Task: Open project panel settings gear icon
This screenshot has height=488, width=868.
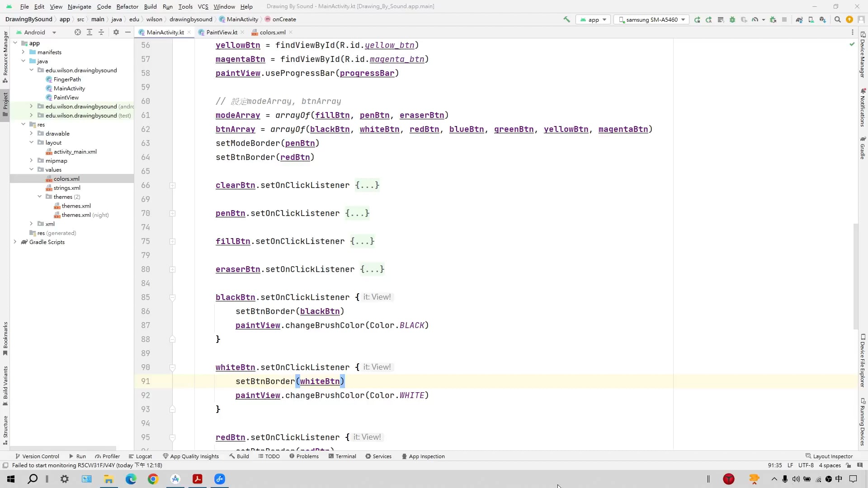Action: [116, 32]
